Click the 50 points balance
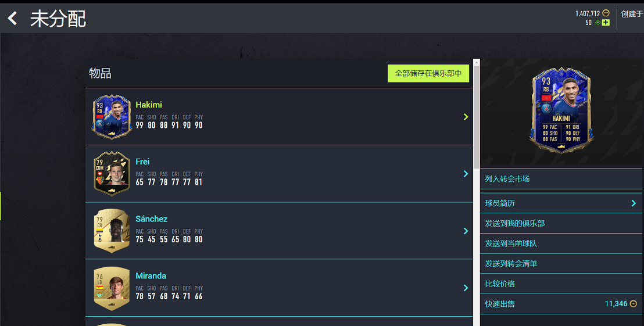This screenshot has width=644, height=326. click(x=589, y=23)
